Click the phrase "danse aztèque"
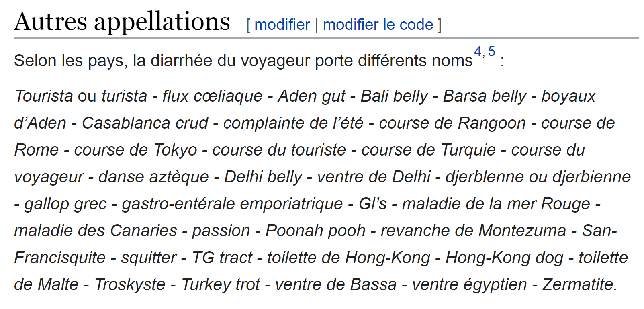 [153, 177]
